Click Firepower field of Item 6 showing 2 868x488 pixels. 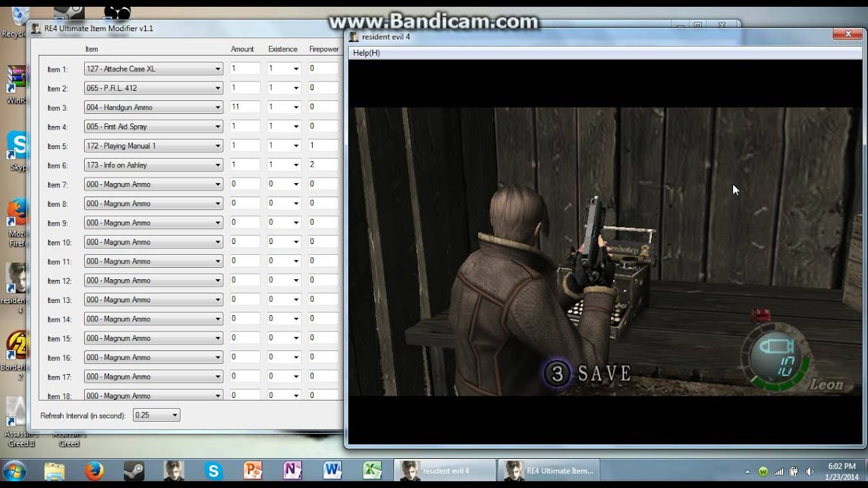tap(323, 165)
